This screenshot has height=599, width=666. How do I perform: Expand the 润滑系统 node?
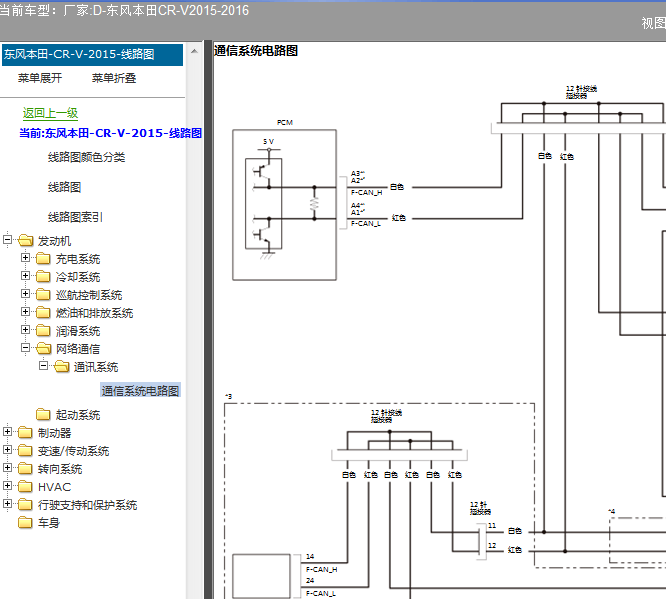click(x=25, y=329)
